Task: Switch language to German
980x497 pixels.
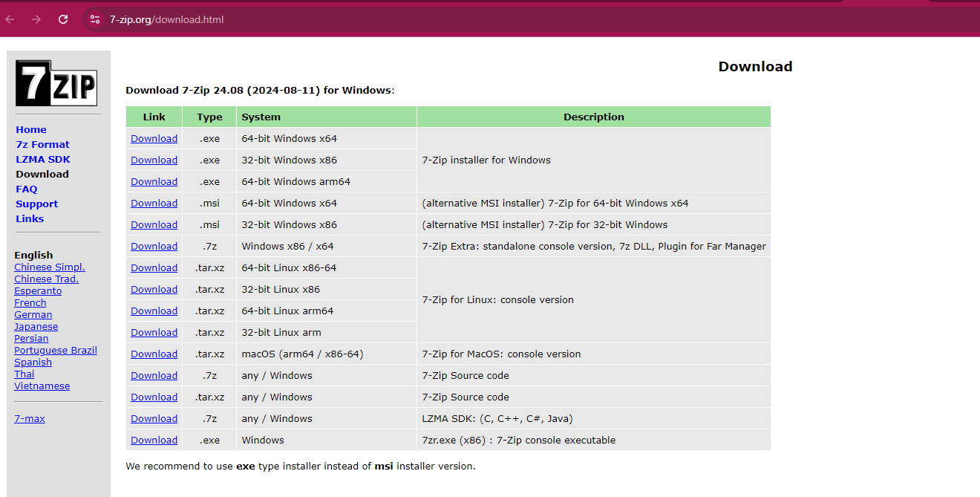Action: [33, 314]
